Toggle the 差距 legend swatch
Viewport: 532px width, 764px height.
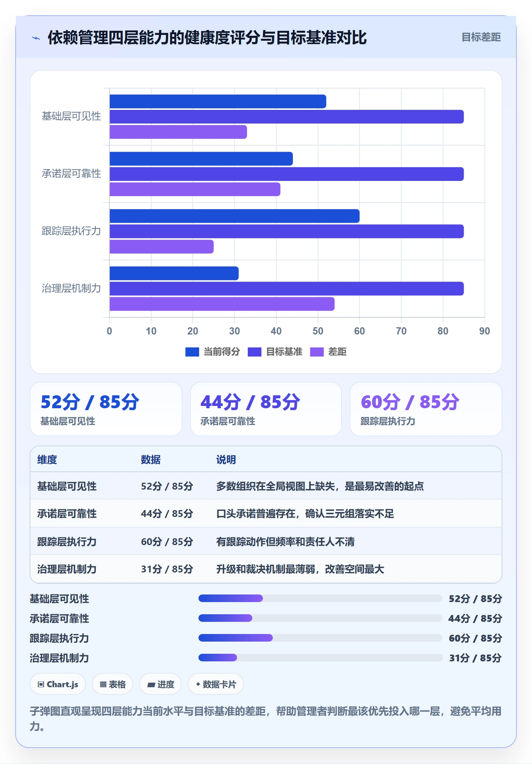[x=317, y=352]
